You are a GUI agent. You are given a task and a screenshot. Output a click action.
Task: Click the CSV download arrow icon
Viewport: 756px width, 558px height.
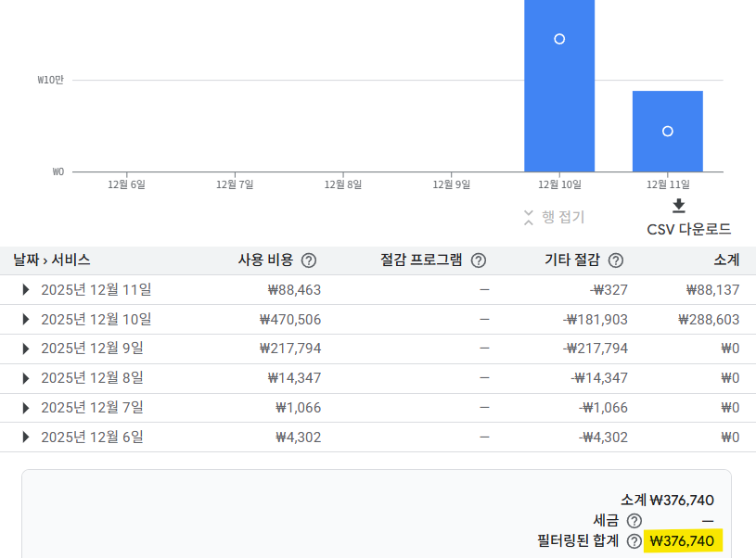tap(679, 206)
